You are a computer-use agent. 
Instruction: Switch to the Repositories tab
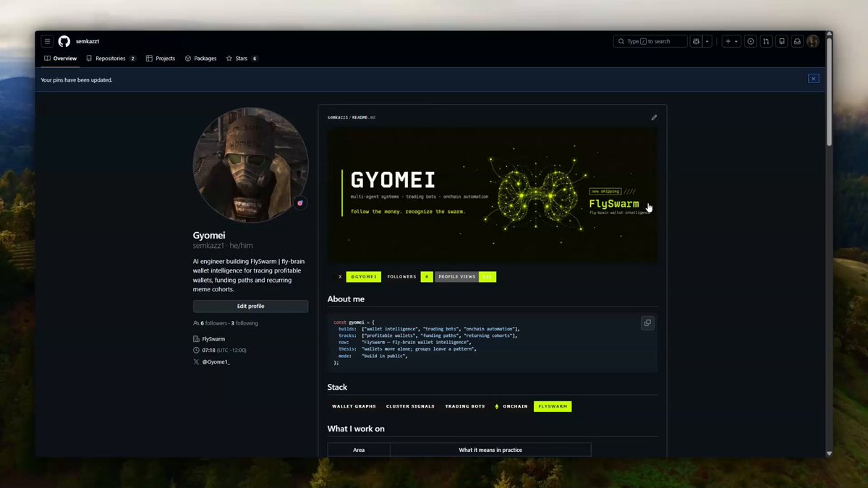pos(111,59)
